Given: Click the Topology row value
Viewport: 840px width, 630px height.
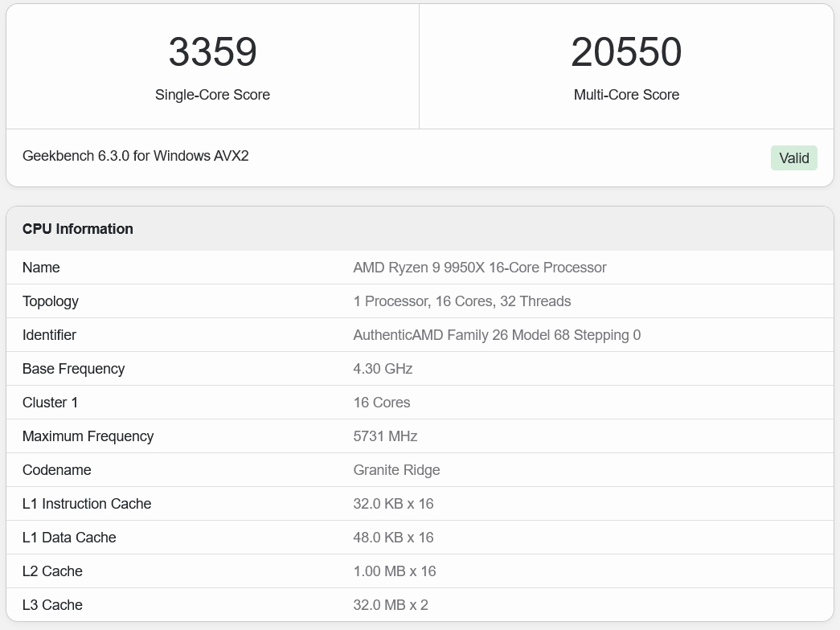Looking at the screenshot, I should [461, 301].
